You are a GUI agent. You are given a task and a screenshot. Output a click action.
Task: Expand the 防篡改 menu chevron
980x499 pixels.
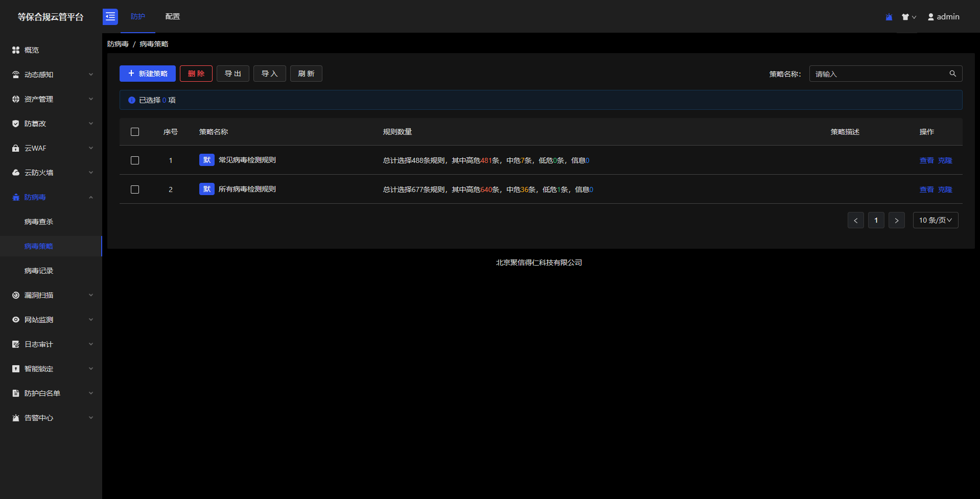[91, 124]
